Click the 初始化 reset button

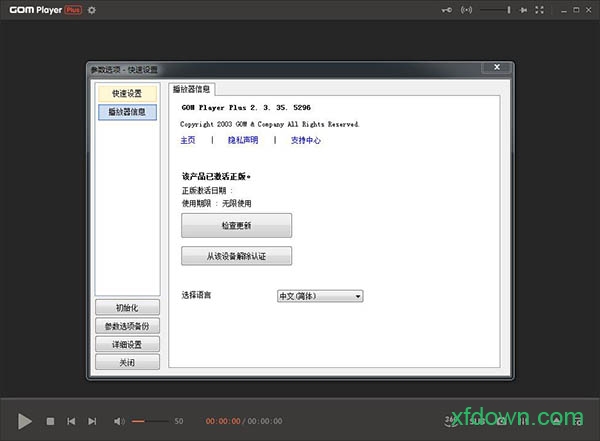[x=127, y=308]
